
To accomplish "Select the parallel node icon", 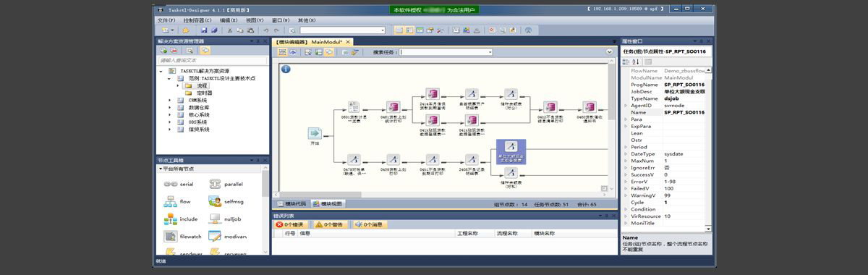I will [x=216, y=185].
